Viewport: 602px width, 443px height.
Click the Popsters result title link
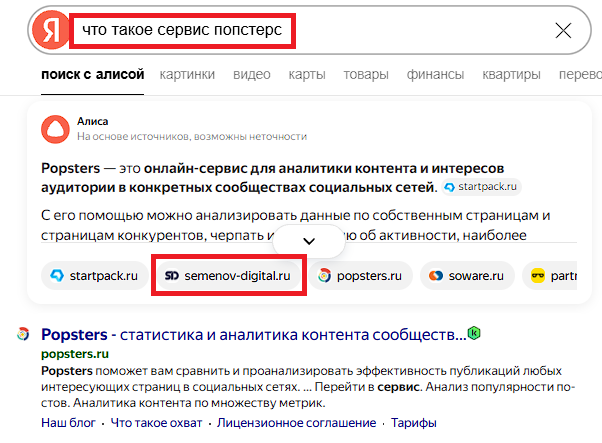point(253,335)
